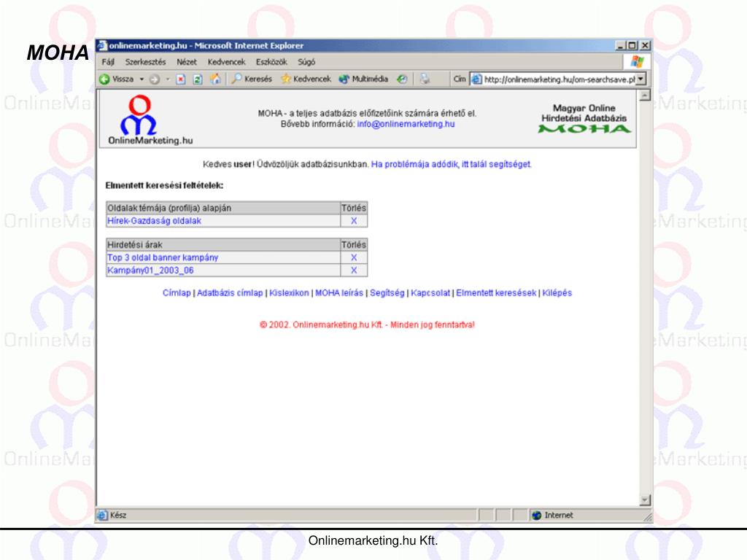Screen dimensions: 747x560
Task: Open the Kapcsolat link
Action: pyautogui.click(x=430, y=293)
